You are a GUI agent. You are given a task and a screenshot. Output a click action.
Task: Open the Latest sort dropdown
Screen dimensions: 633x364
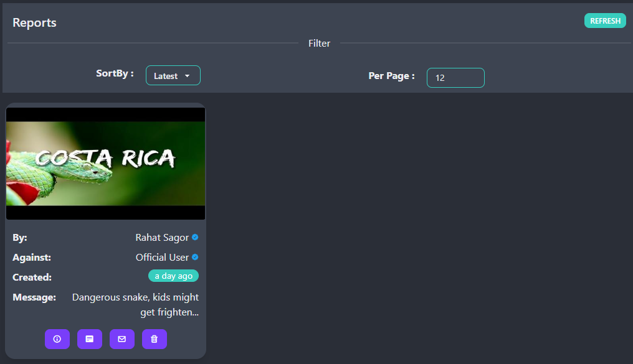(x=173, y=76)
